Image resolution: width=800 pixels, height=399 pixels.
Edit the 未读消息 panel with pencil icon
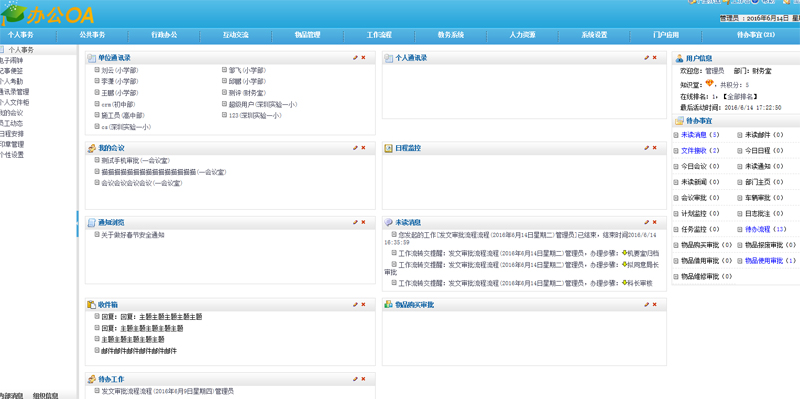[646, 222]
